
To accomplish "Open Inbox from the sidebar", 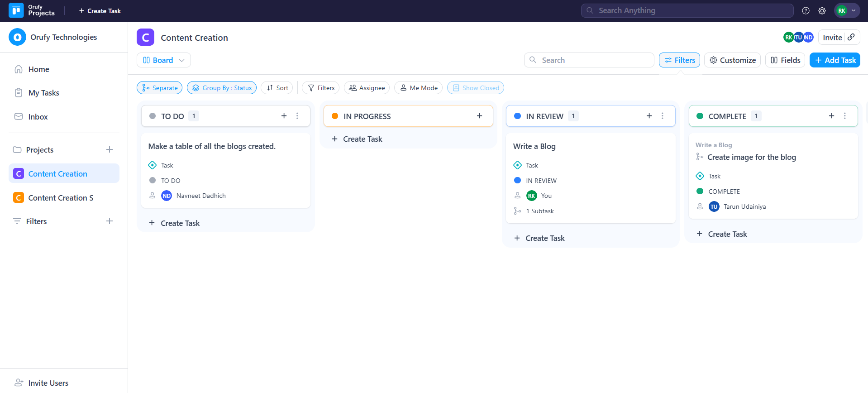I will coord(38,117).
